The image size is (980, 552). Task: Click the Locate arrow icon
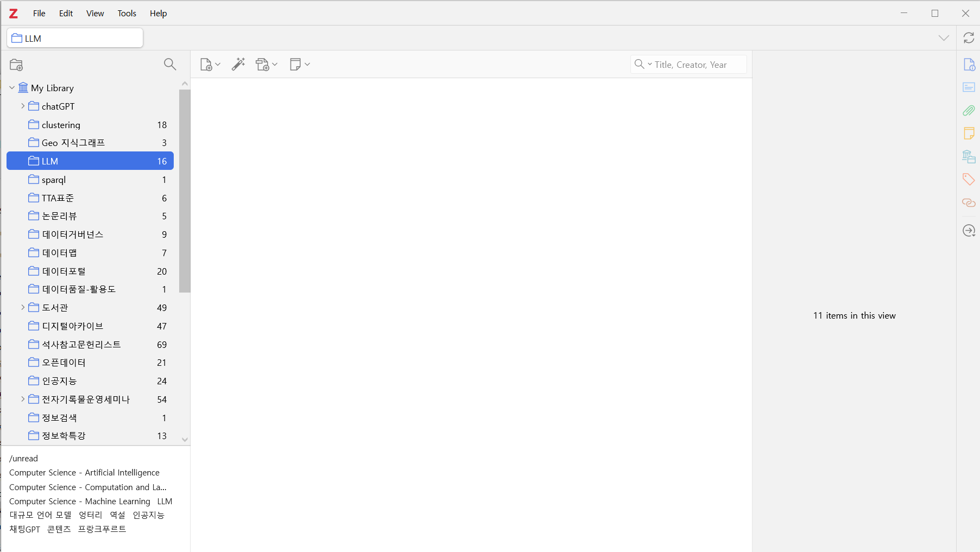point(969,231)
